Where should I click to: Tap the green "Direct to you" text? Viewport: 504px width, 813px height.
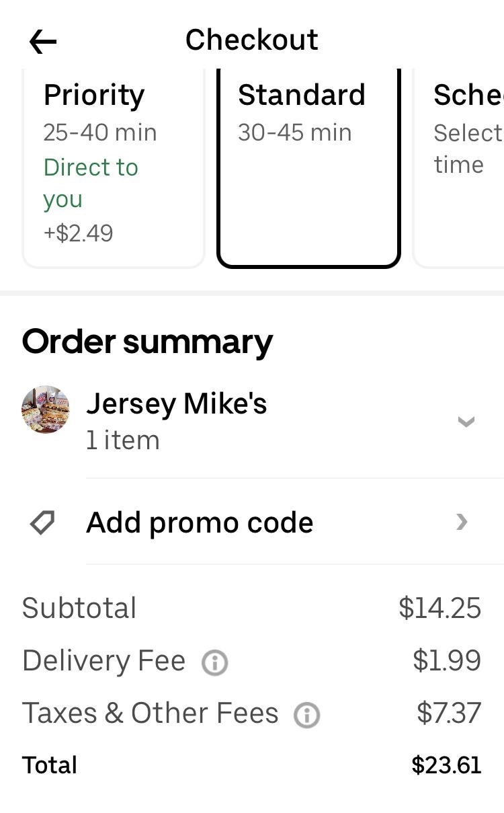[x=91, y=183]
